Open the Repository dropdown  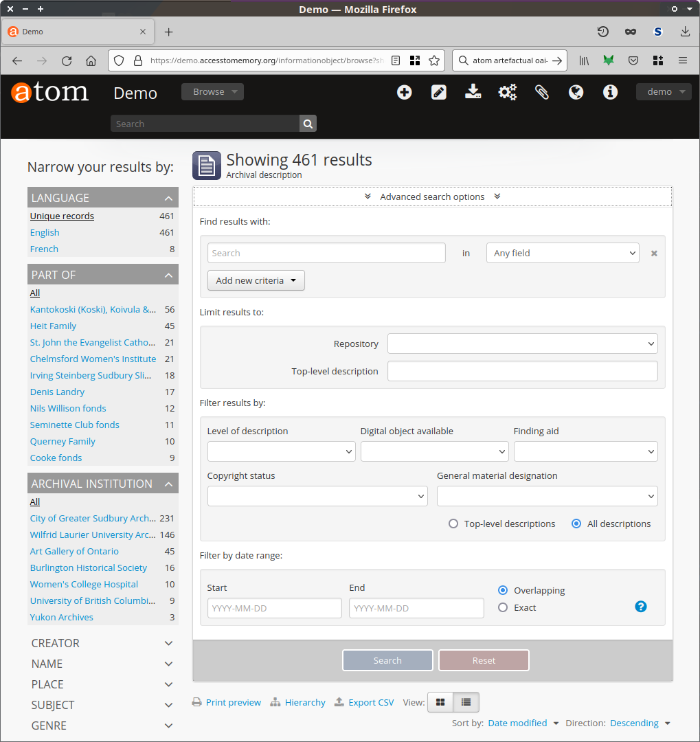522,344
